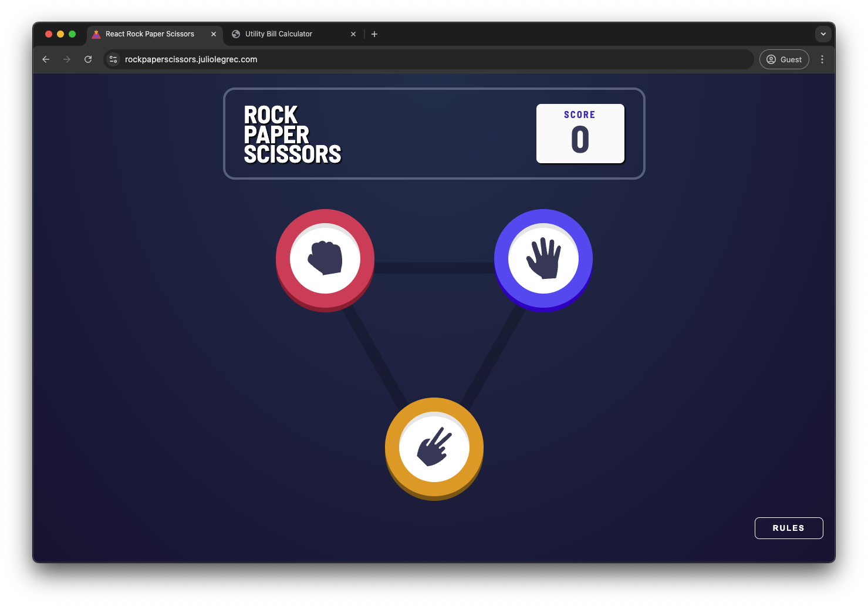Close the Utility Bill Calculator tab
Screen dimensions: 868x606
tap(353, 34)
